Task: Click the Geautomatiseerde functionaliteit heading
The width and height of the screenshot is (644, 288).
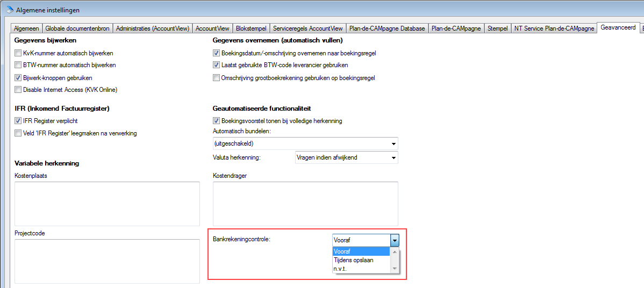Action: coord(262,109)
